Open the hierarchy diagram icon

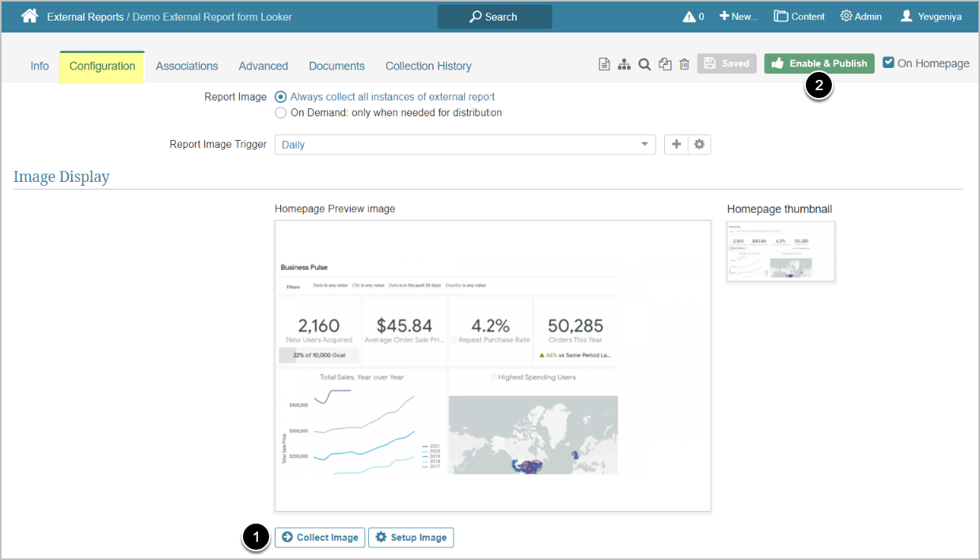coord(625,65)
